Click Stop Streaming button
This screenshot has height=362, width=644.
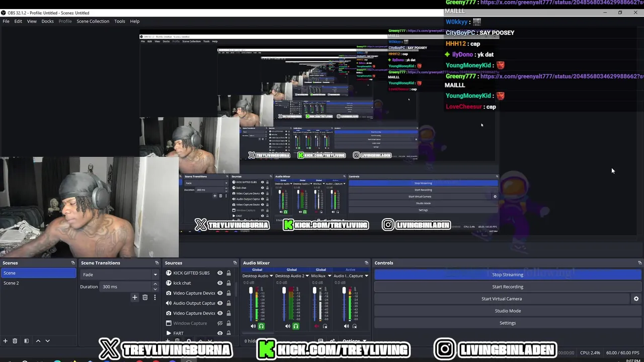(508, 275)
